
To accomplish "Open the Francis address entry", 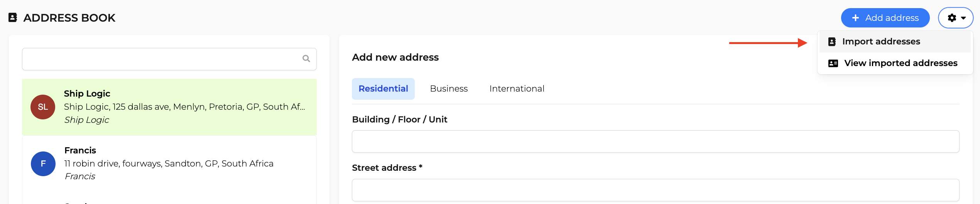I will click(x=169, y=163).
